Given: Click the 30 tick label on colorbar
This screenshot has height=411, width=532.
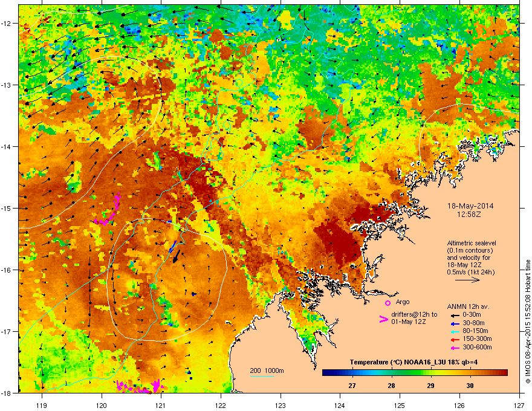Looking at the screenshot, I should click(x=470, y=386).
